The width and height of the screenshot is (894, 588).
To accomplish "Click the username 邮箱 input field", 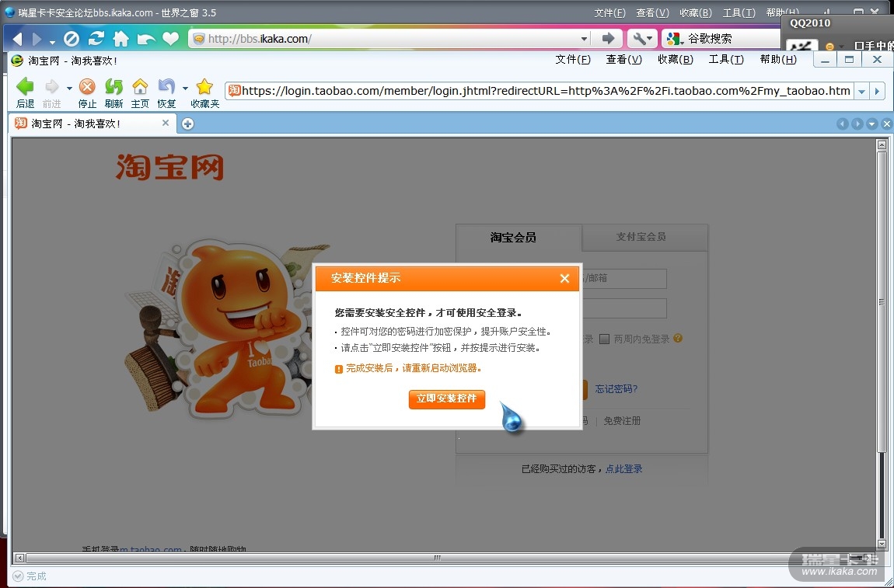I will tap(623, 279).
